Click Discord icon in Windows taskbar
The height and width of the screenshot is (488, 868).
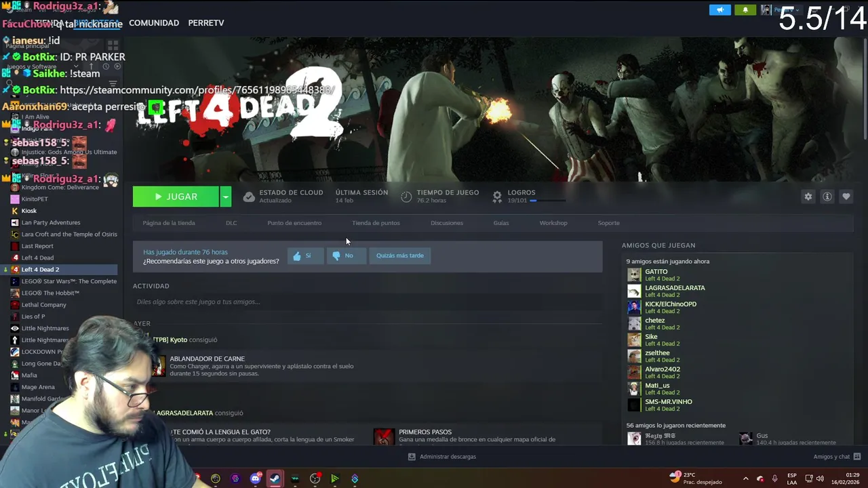(x=255, y=479)
